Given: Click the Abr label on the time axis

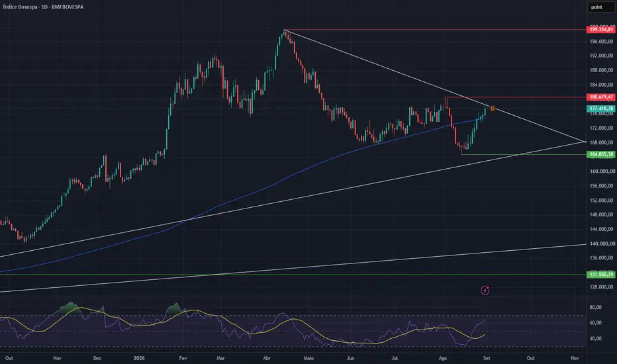Looking at the screenshot, I should [267, 358].
